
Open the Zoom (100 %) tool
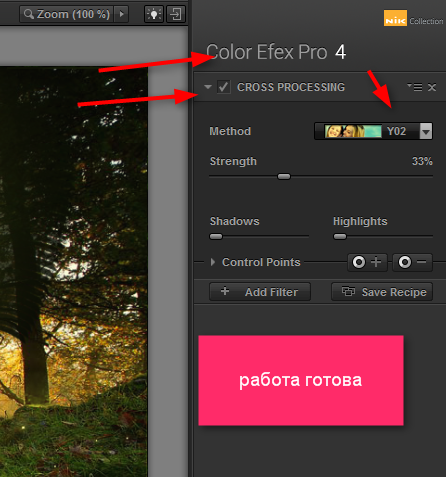[67, 14]
